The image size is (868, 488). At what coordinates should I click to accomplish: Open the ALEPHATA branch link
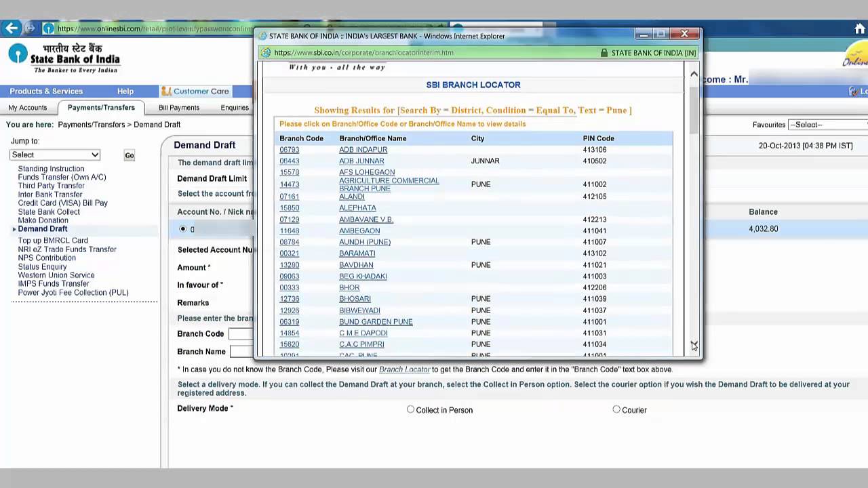(357, 208)
